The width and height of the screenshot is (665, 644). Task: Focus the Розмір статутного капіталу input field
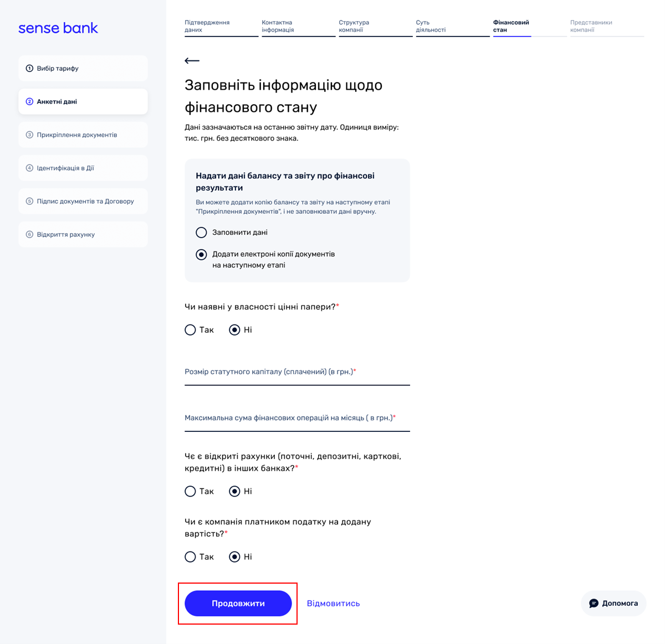[x=297, y=373]
